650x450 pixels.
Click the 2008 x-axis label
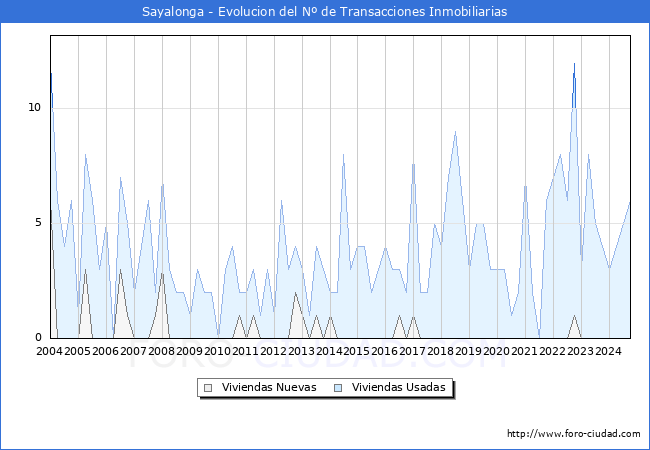click(x=161, y=351)
